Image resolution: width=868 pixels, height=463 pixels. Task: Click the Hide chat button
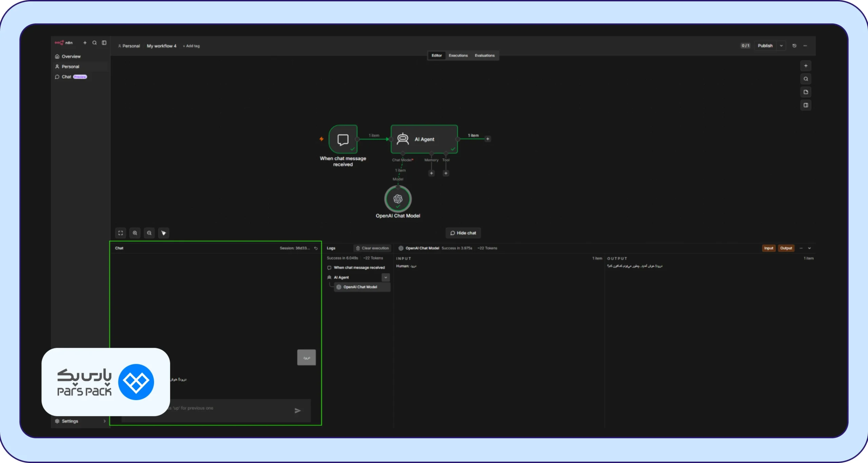point(463,233)
